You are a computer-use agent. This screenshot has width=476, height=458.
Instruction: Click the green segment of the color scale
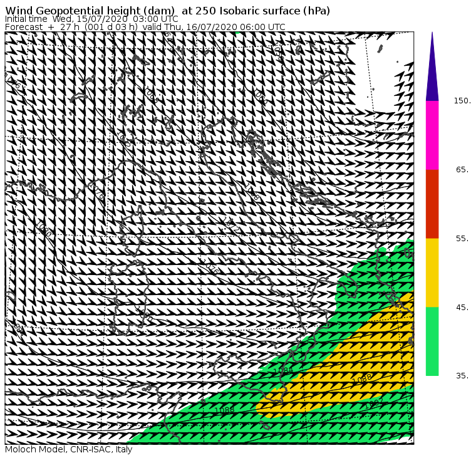point(432,341)
